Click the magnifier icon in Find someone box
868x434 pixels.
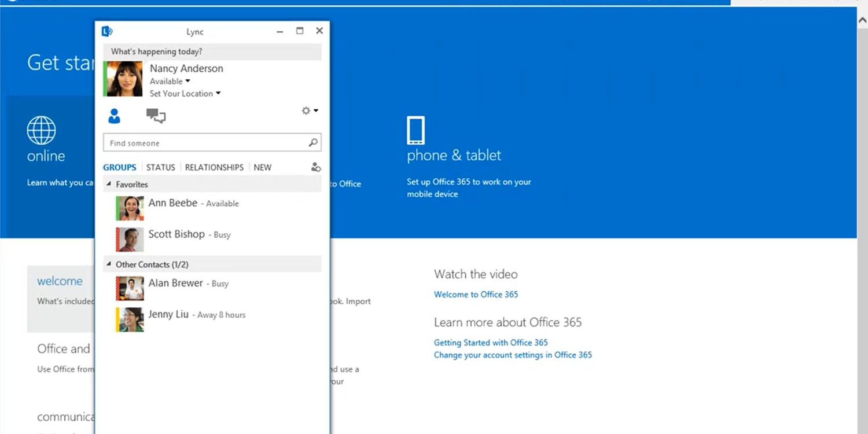[x=313, y=142]
